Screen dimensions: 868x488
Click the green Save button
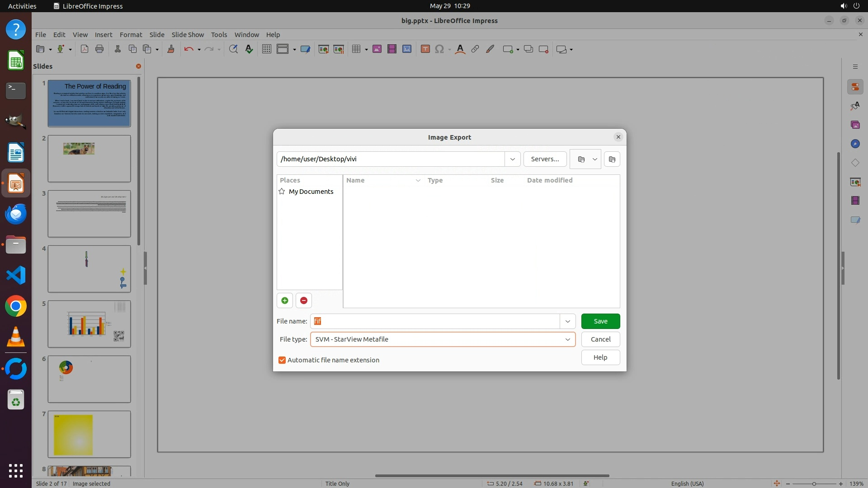(600, 321)
